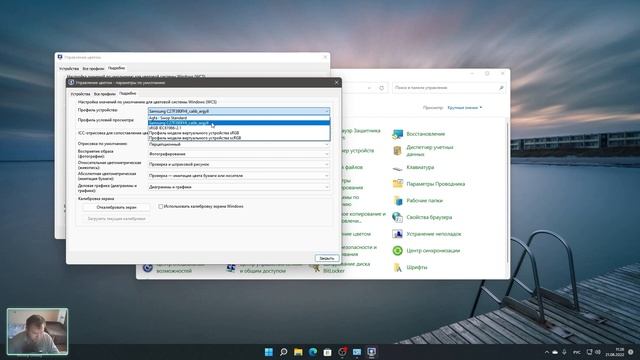
Task: Show hidden system tray icons
Action: click(x=547, y=352)
